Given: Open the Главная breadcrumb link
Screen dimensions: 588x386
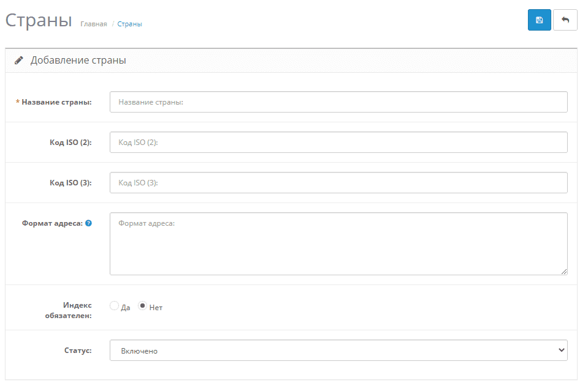Looking at the screenshot, I should 94,24.
